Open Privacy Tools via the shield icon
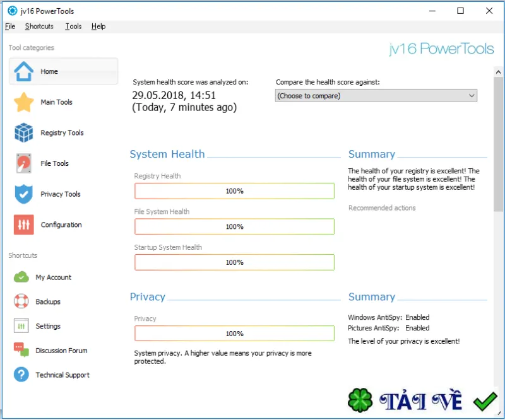The height and width of the screenshot is (420, 505). pos(23,194)
